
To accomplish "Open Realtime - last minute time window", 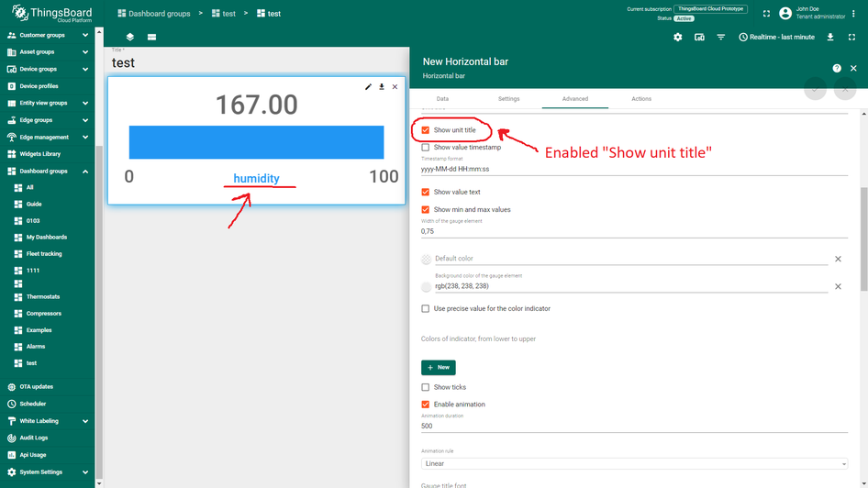I will [776, 37].
